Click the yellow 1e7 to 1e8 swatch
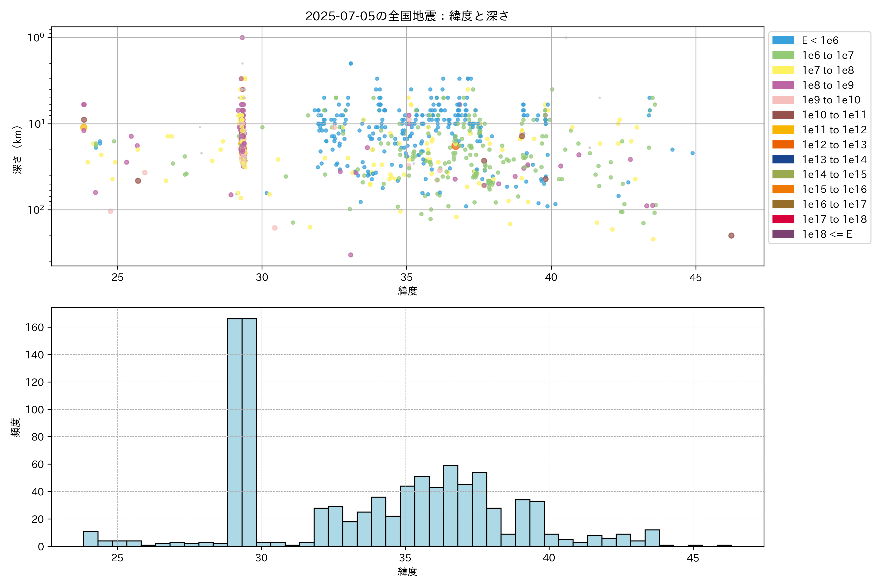 [x=783, y=70]
